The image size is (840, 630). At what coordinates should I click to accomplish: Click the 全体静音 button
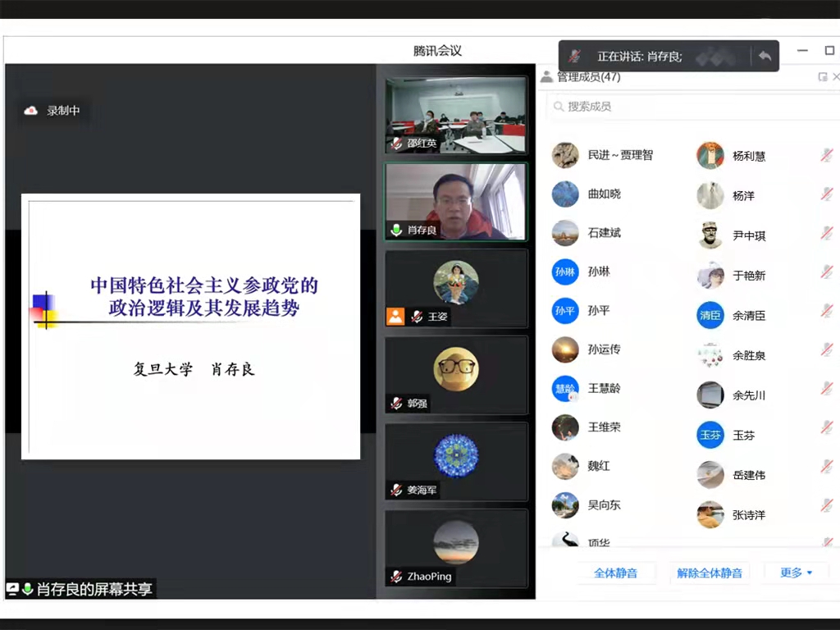(x=616, y=573)
